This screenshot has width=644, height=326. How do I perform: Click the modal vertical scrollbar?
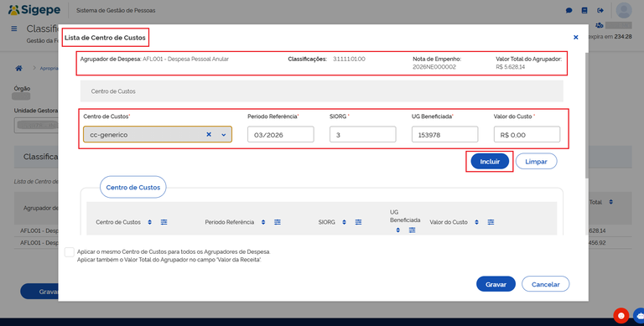[586, 116]
